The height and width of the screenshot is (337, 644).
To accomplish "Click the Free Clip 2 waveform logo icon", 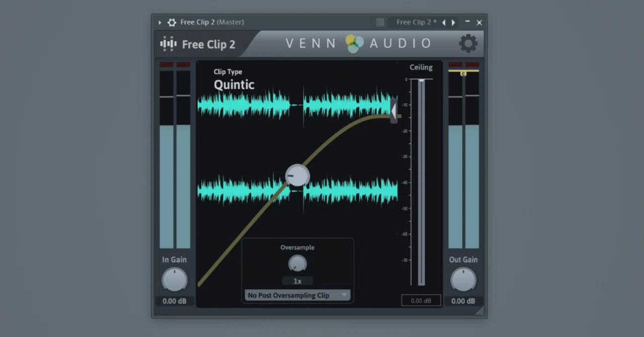I will (x=168, y=44).
